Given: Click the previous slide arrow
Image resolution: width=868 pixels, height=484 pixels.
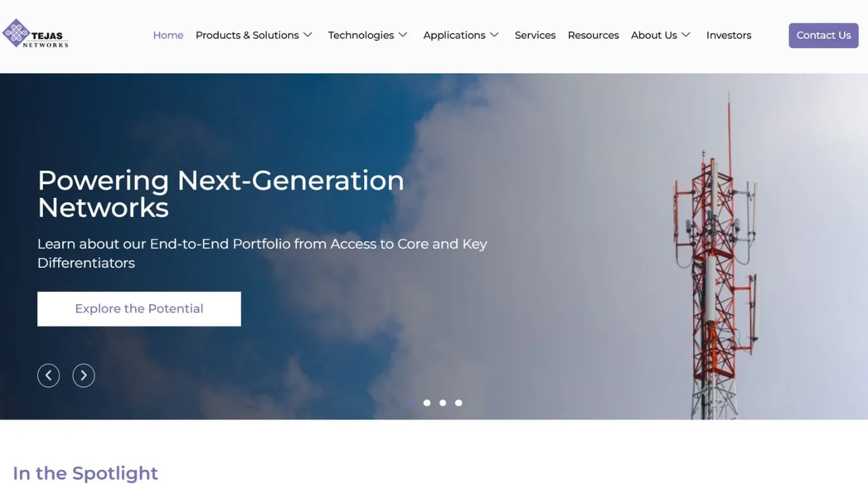Looking at the screenshot, I should pos(48,374).
